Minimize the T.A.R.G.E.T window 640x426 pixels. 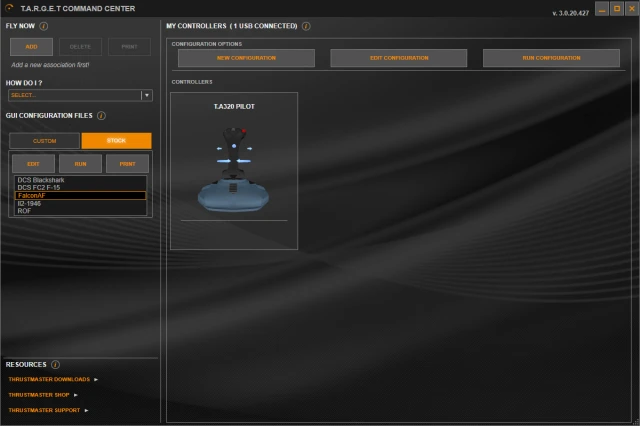click(602, 9)
